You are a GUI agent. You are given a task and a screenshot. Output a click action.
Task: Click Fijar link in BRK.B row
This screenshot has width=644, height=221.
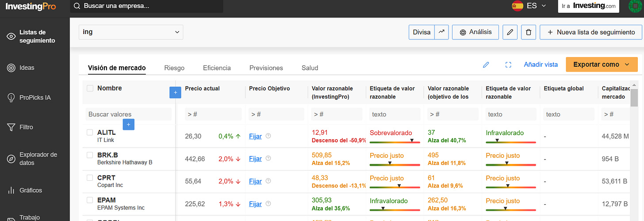255,159
